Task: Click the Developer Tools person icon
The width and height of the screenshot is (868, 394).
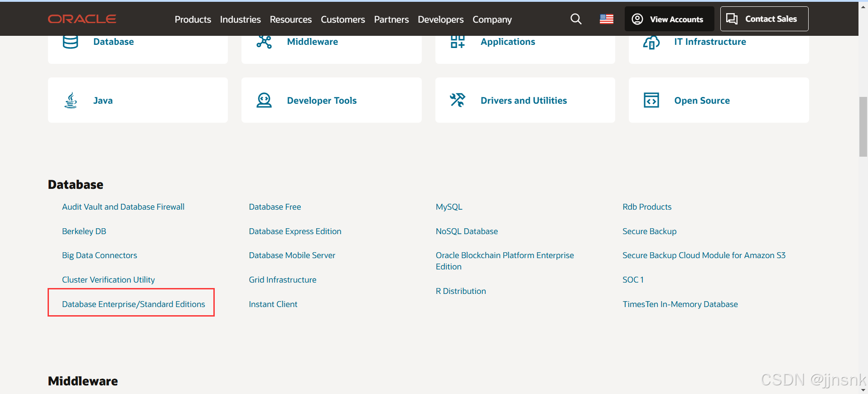Action: click(x=264, y=100)
